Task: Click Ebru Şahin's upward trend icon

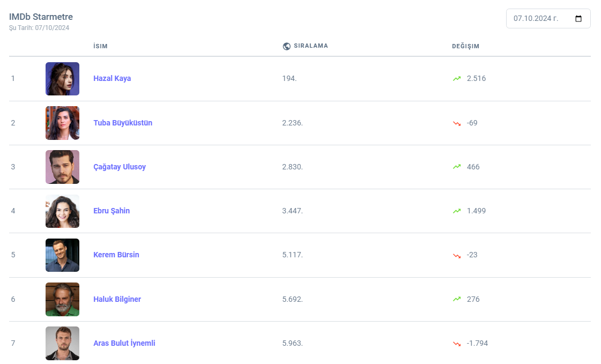Action: coord(457,211)
